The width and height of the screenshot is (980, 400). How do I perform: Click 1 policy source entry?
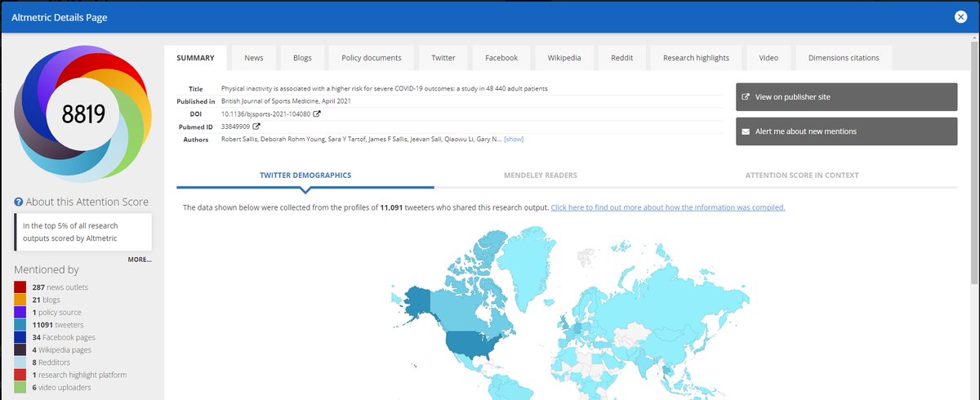[x=57, y=313]
